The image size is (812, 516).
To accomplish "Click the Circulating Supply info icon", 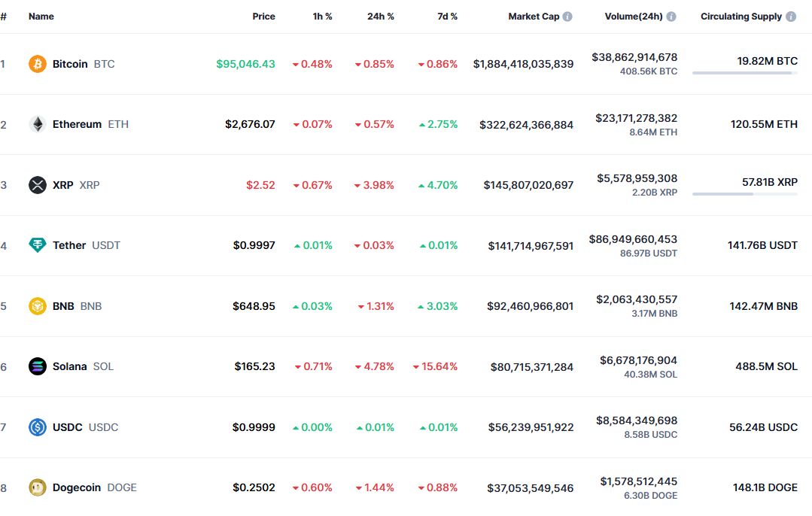I will tap(791, 17).
